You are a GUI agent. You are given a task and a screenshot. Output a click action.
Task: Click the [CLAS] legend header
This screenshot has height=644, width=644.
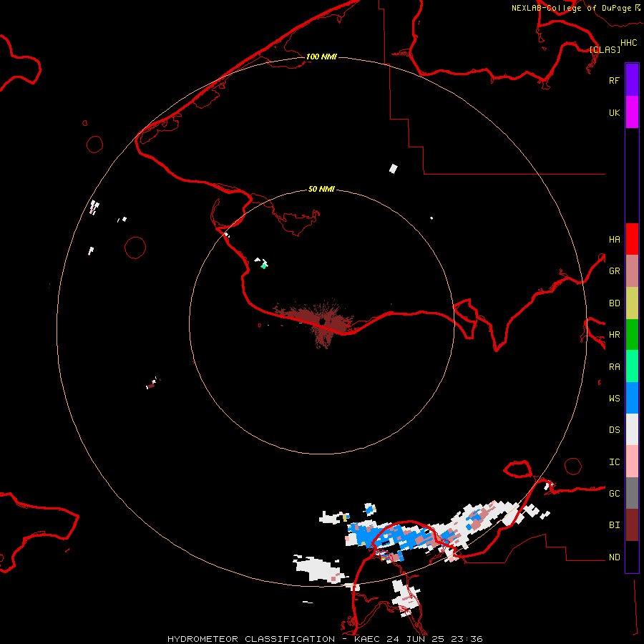[x=605, y=49]
